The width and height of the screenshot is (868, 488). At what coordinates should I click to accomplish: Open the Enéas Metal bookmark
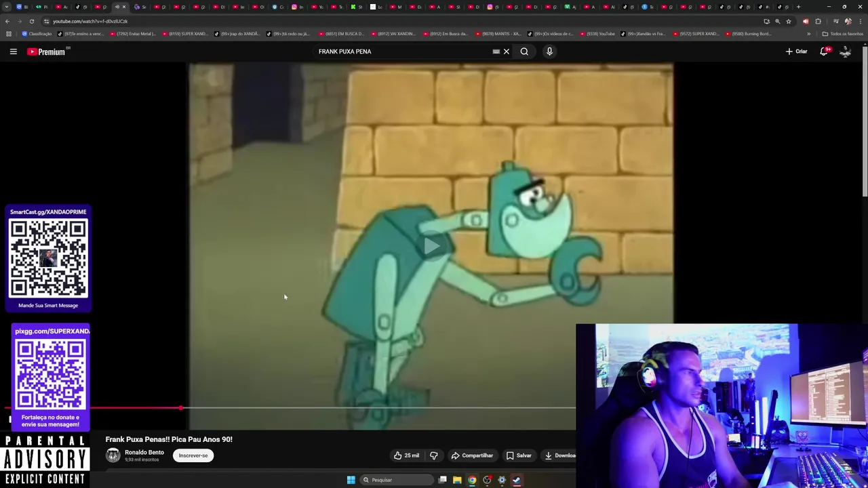pyautogui.click(x=133, y=34)
